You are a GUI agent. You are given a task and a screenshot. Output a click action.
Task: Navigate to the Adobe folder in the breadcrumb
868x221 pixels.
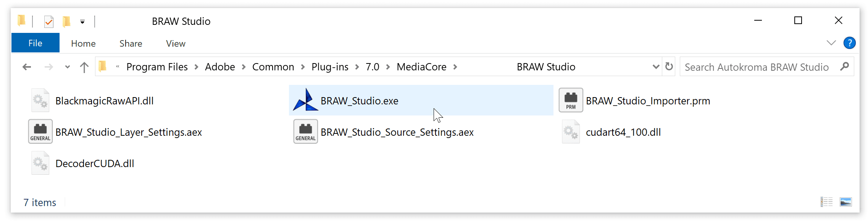pyautogui.click(x=220, y=67)
